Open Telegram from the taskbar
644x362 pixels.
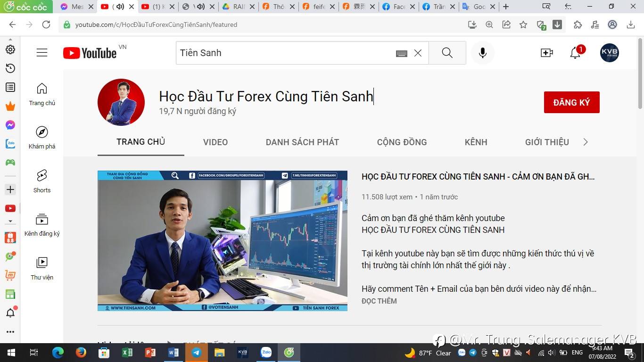point(196,353)
